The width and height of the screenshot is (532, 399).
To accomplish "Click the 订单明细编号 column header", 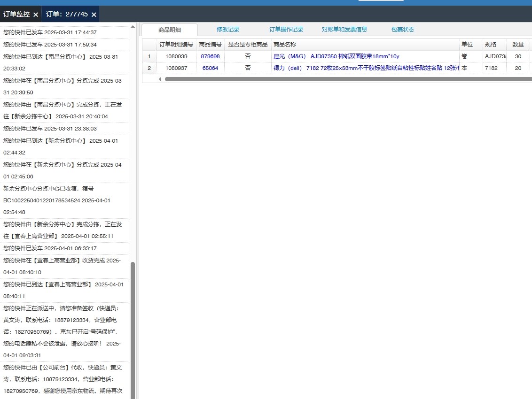I will coord(176,45).
